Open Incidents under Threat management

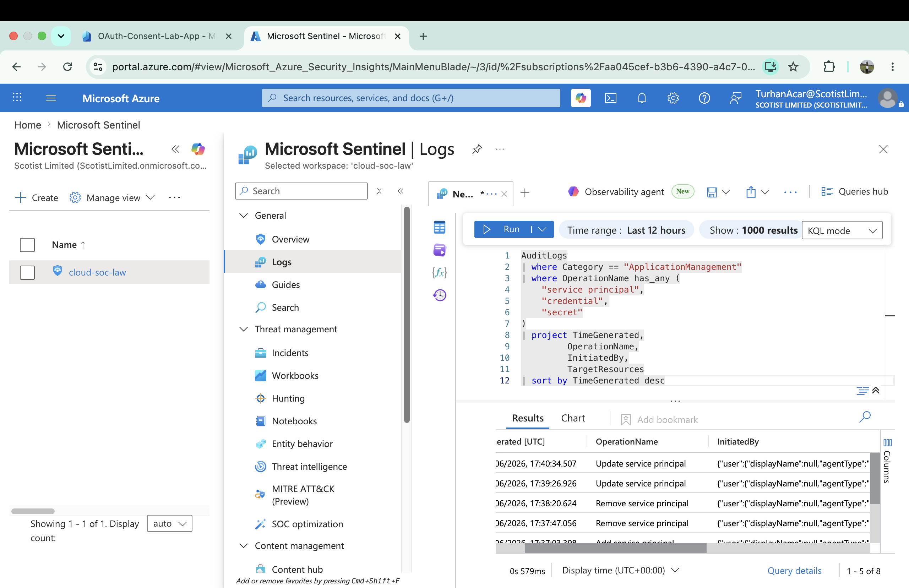pos(290,353)
